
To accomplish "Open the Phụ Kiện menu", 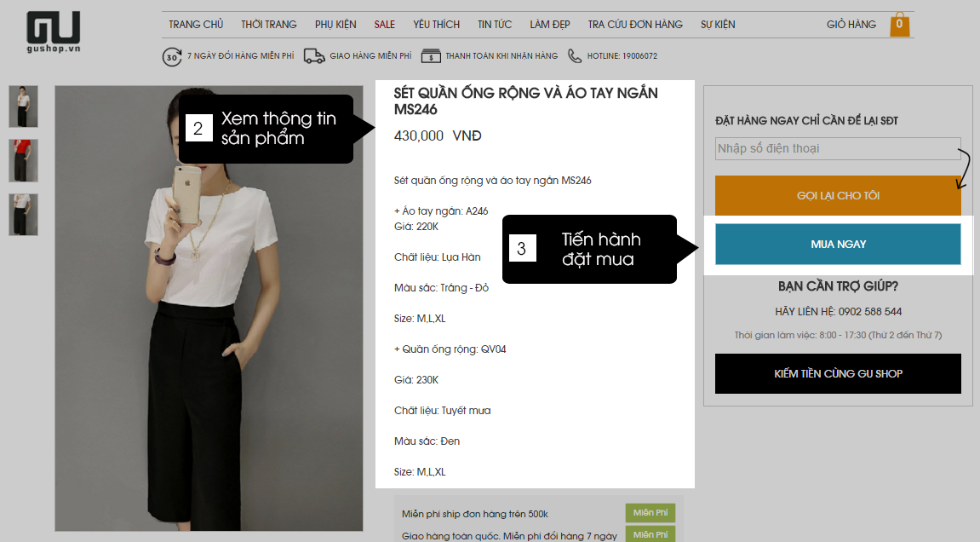I will (x=335, y=25).
